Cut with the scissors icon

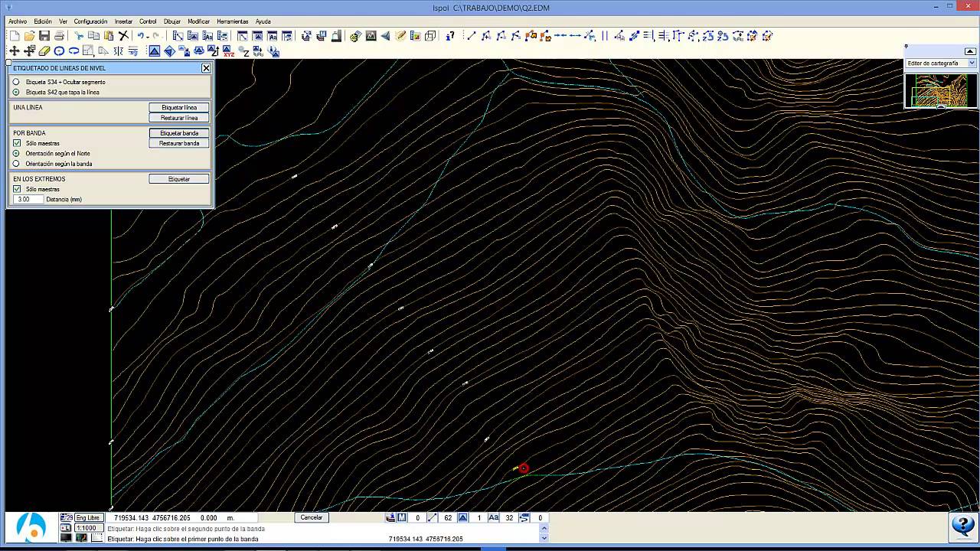point(79,36)
